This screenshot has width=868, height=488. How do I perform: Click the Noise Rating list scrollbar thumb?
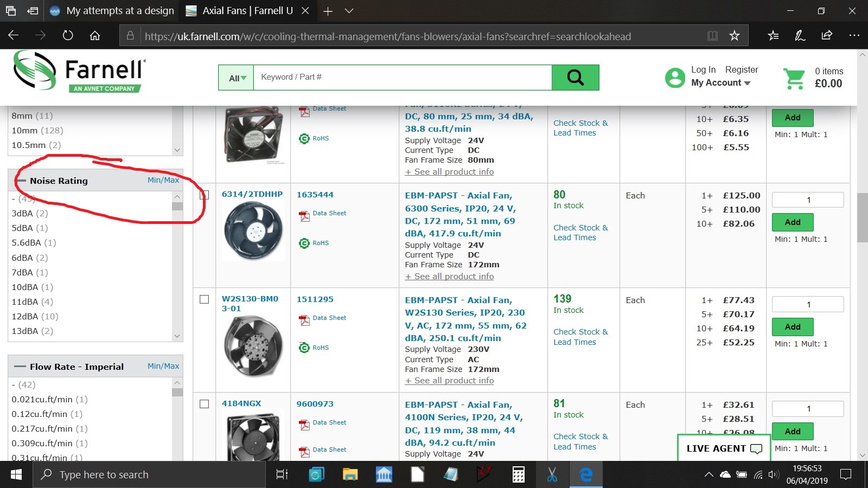pos(177,206)
